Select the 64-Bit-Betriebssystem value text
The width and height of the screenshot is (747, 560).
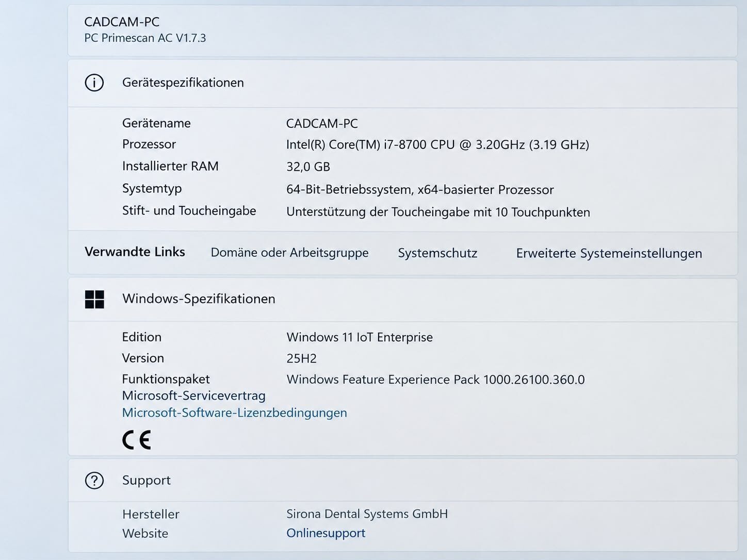pyautogui.click(x=420, y=190)
